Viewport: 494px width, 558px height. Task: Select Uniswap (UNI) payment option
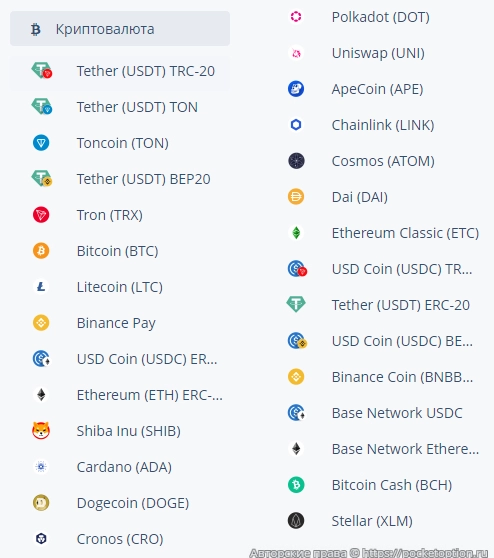(x=382, y=53)
